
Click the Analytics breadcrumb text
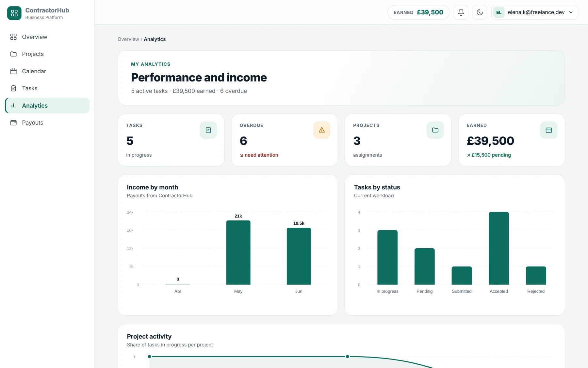coord(155,39)
